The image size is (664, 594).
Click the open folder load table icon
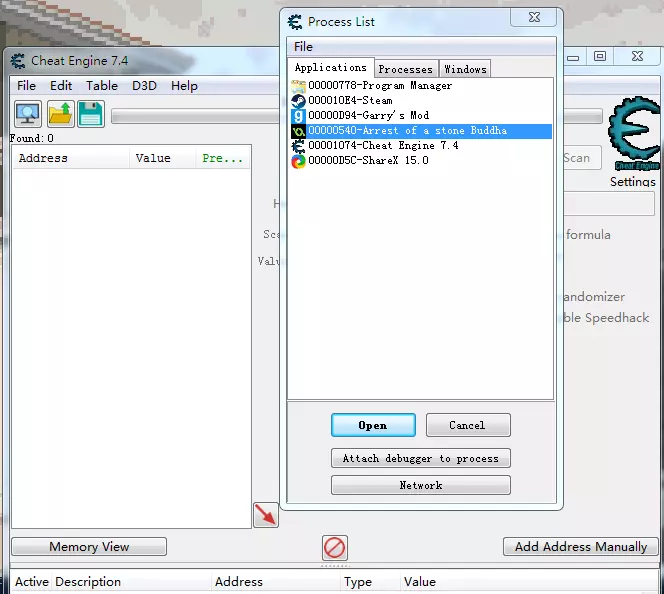pos(61,114)
